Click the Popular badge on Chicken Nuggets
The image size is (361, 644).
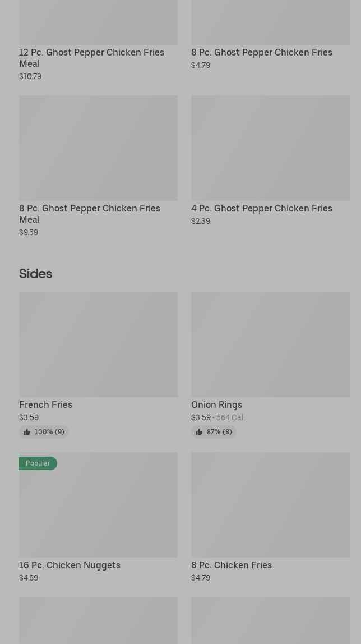click(38, 463)
